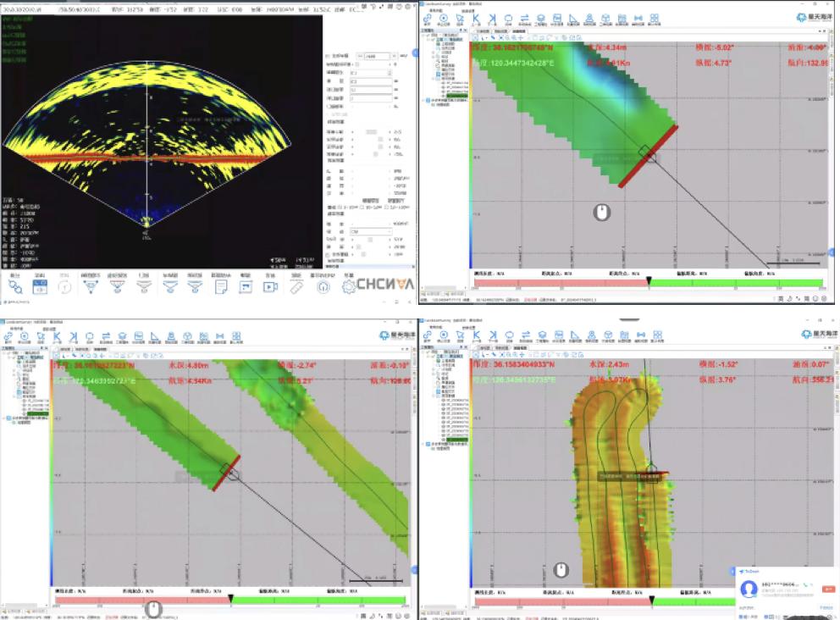Open the gear settings icon beside CHCNAV logo
This screenshot has width=840, height=620.
click(x=349, y=286)
